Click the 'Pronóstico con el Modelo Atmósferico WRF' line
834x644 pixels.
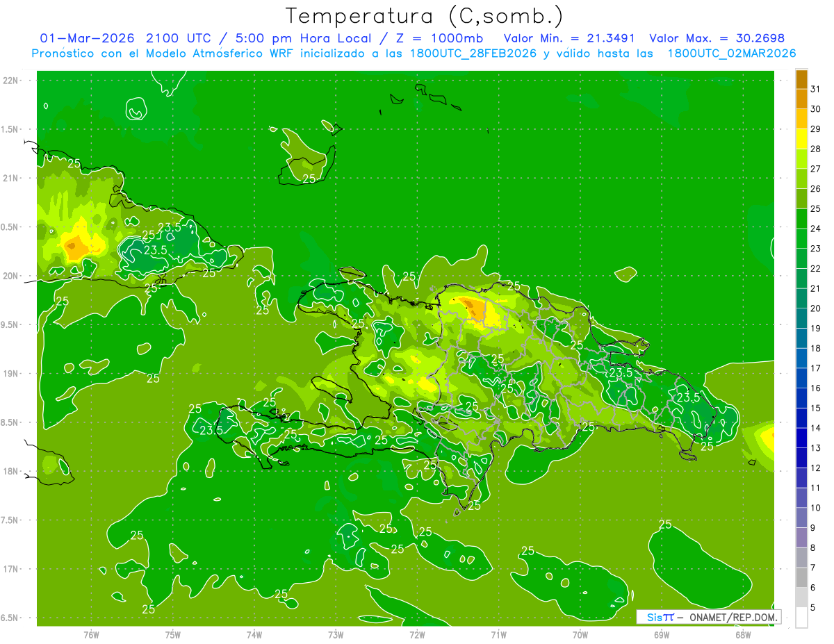(x=163, y=53)
